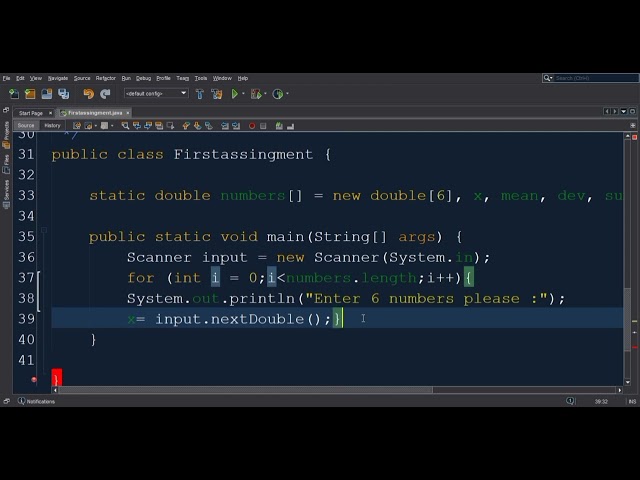This screenshot has width=640, height=480.
Task: Jump to Next Bookmark icon
Action: (198, 126)
